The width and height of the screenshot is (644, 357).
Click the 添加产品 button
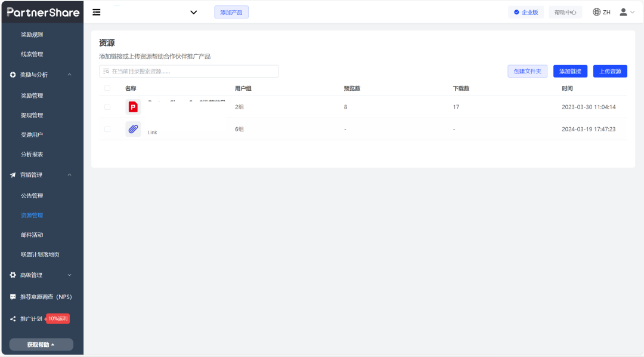231,13
